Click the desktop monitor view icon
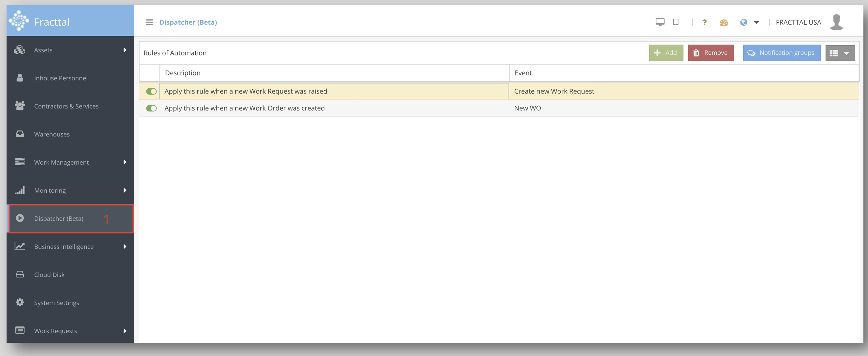 [660, 22]
